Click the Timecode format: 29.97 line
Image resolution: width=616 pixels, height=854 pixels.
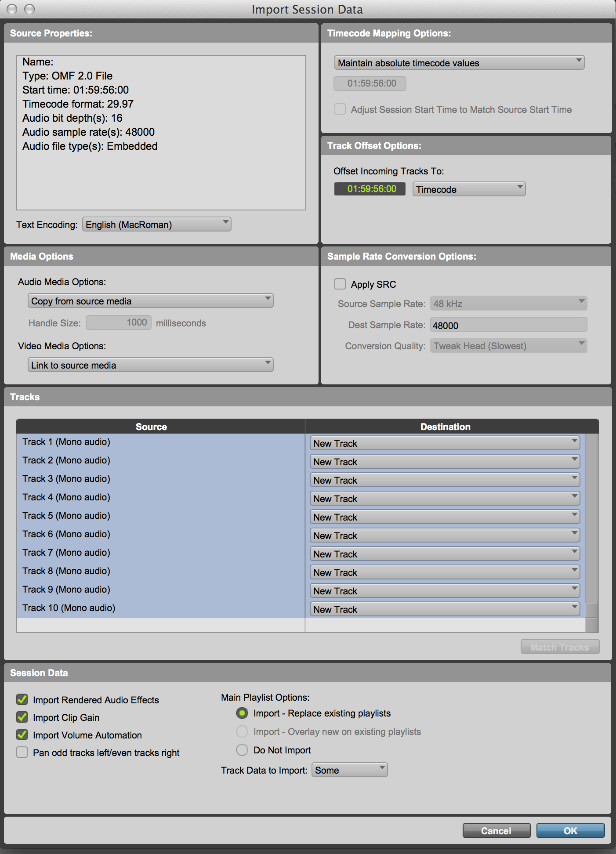tap(78, 104)
